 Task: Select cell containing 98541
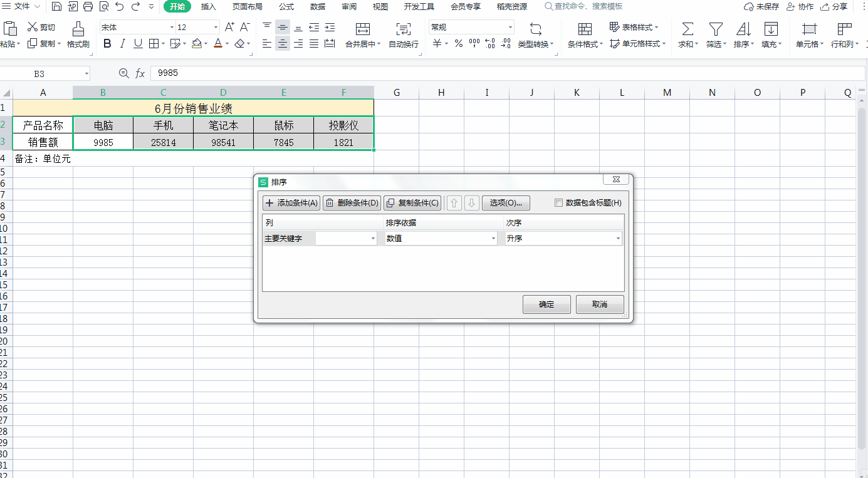[x=224, y=142]
